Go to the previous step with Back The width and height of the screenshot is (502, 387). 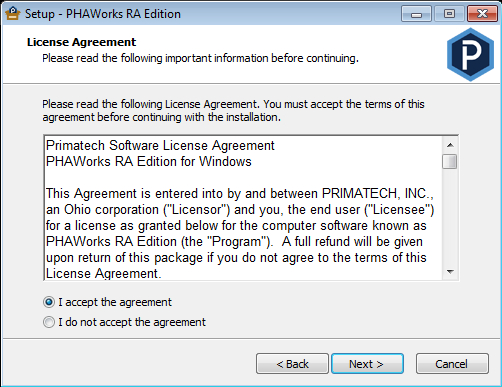[x=292, y=364]
